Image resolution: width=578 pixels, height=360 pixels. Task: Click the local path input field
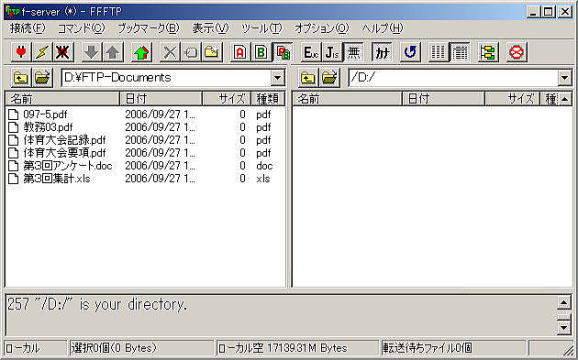[x=166, y=78]
